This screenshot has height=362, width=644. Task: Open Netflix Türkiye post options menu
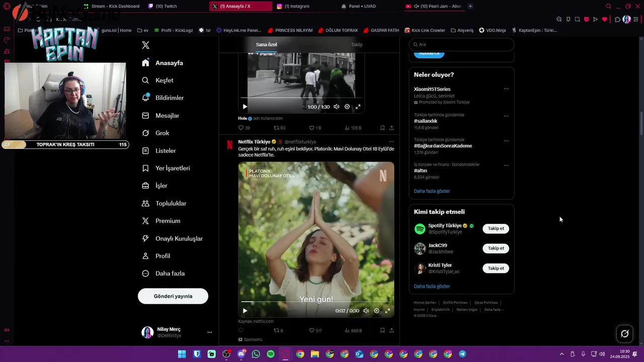click(x=391, y=142)
